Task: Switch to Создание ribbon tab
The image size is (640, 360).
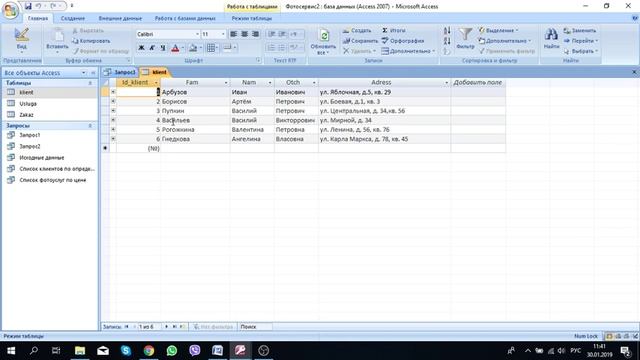Action: 73,18
